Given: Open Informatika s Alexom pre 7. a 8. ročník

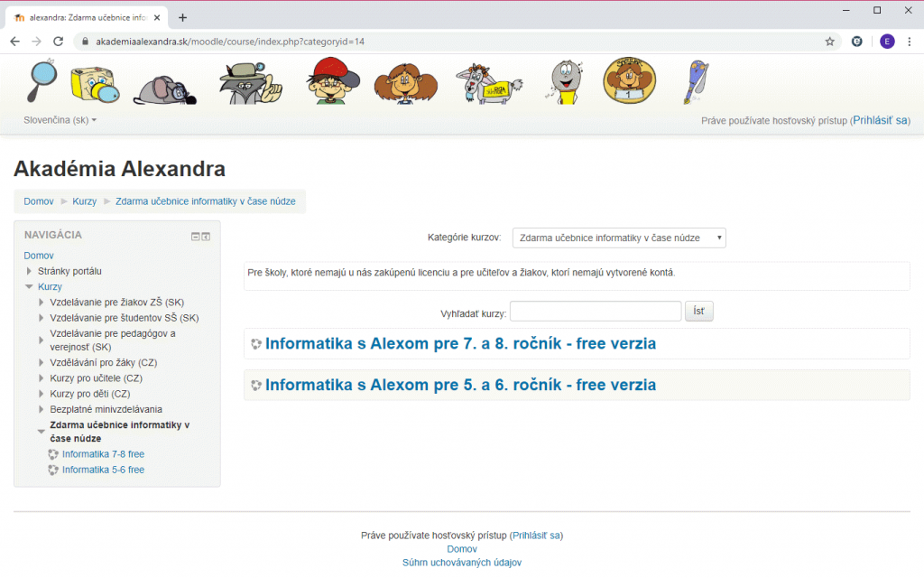Looking at the screenshot, I should pyautogui.click(x=460, y=343).
